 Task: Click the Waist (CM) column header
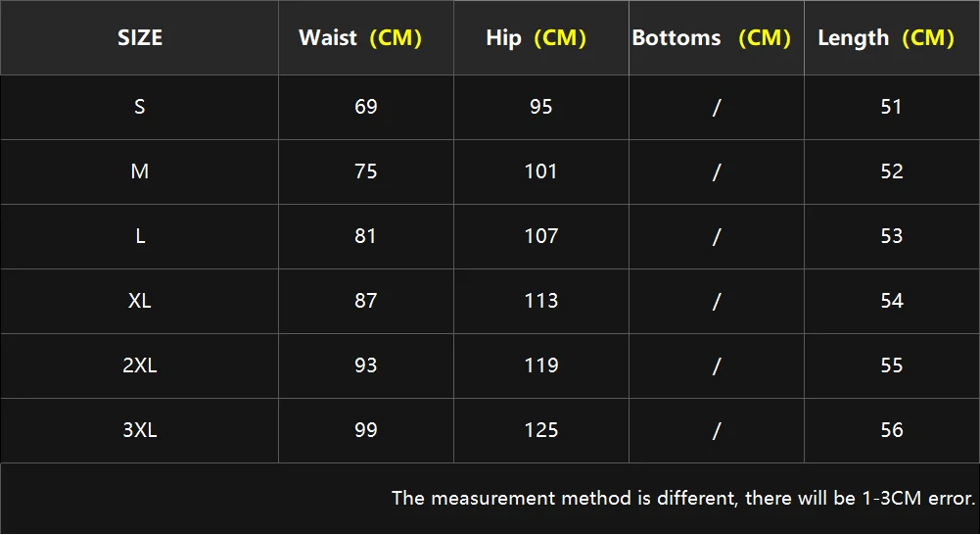pos(360,38)
